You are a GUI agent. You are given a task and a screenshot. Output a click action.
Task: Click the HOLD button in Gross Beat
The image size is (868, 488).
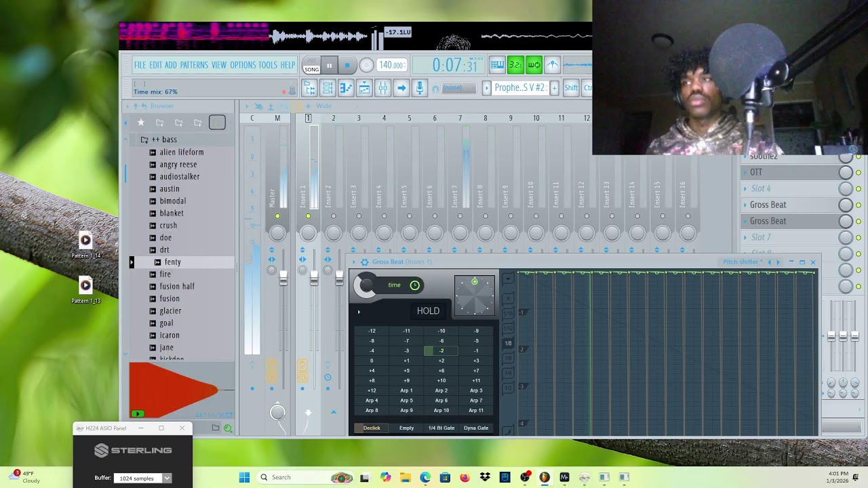click(x=428, y=310)
